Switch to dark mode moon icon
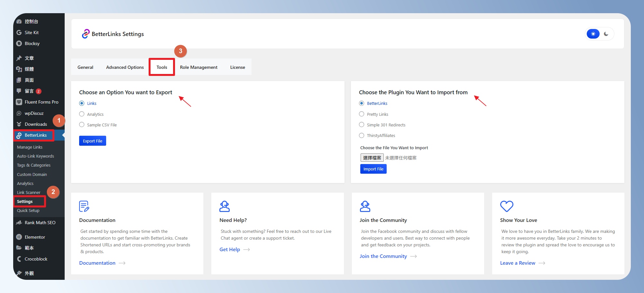 point(606,34)
